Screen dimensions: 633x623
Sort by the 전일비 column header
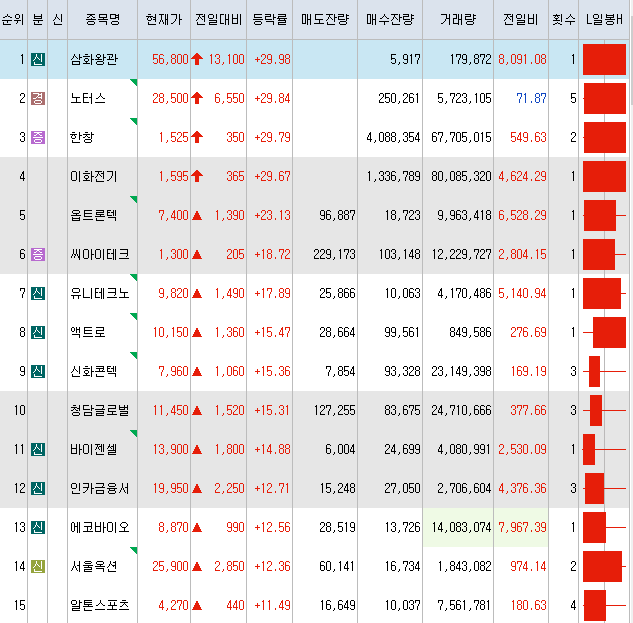521,19
